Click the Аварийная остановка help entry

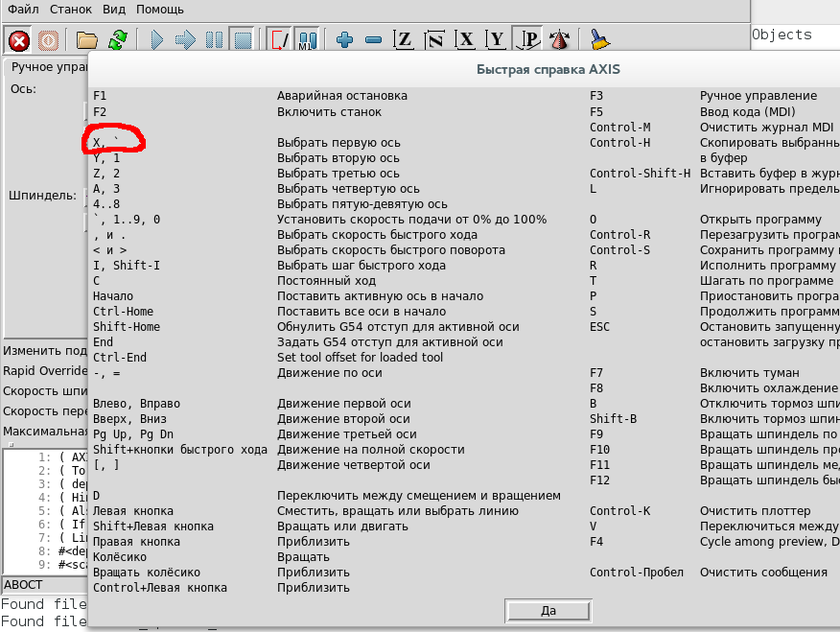341,96
